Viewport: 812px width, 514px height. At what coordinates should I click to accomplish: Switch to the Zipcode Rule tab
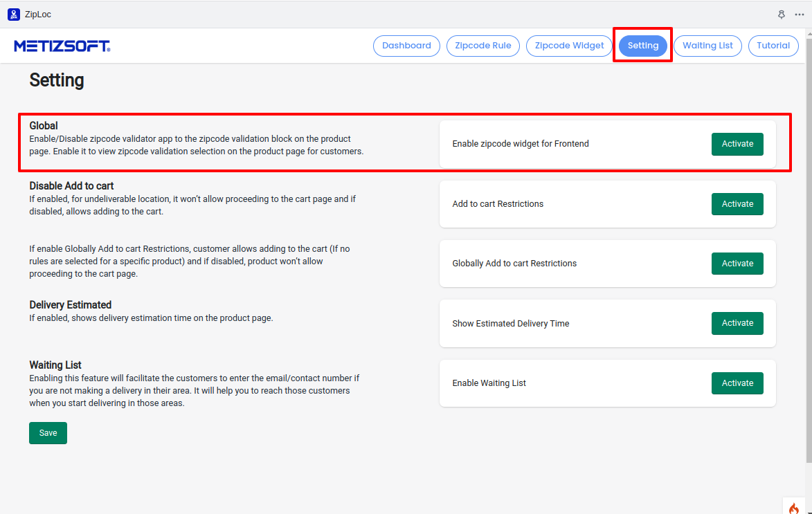pyautogui.click(x=483, y=46)
